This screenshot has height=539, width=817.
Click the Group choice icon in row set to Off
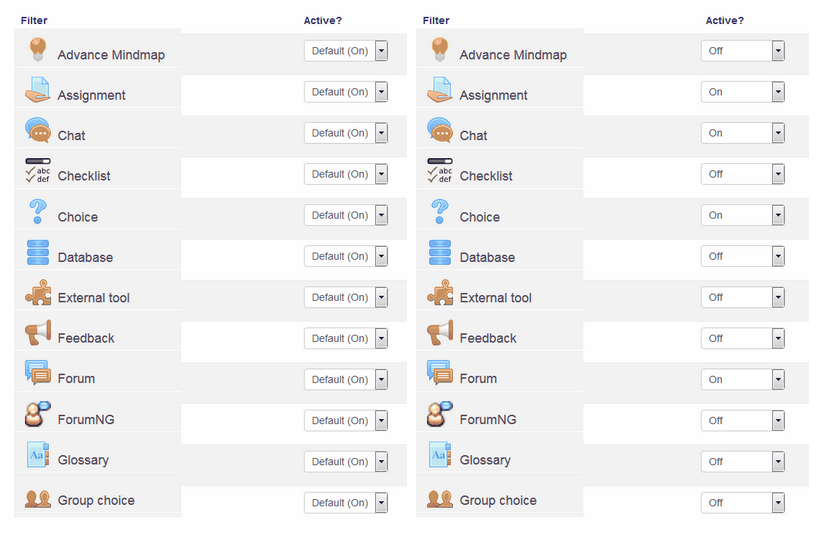tap(440, 499)
